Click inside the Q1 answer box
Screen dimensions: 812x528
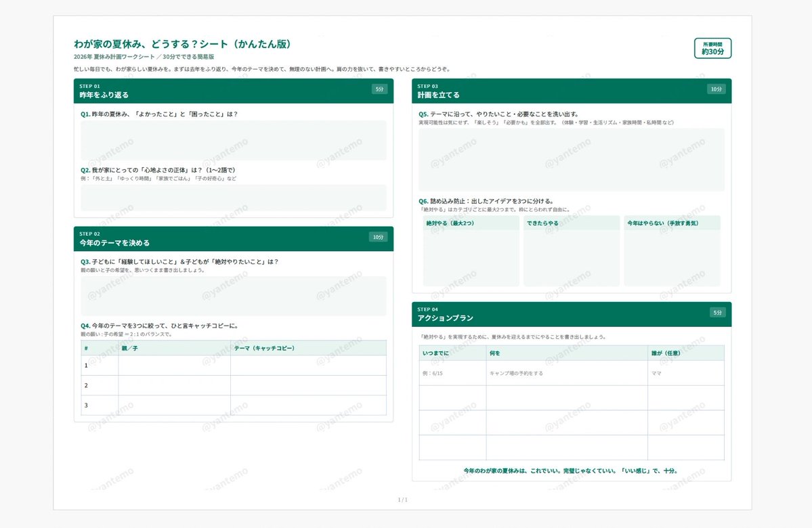(234, 140)
